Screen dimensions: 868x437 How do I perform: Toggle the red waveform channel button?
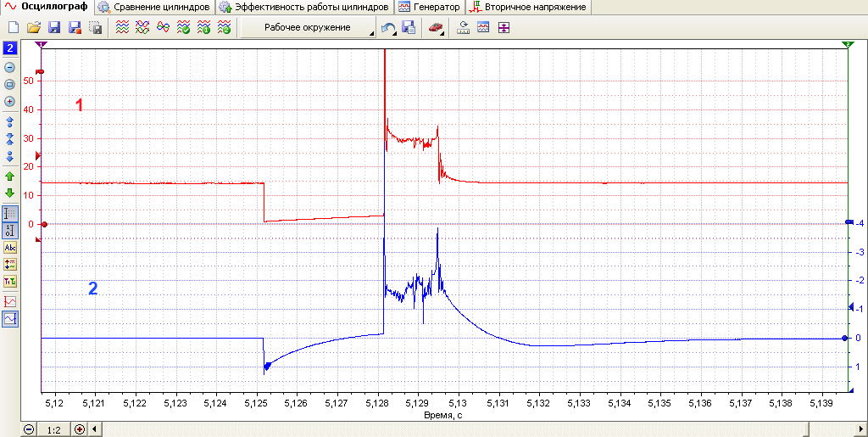[x=10, y=301]
